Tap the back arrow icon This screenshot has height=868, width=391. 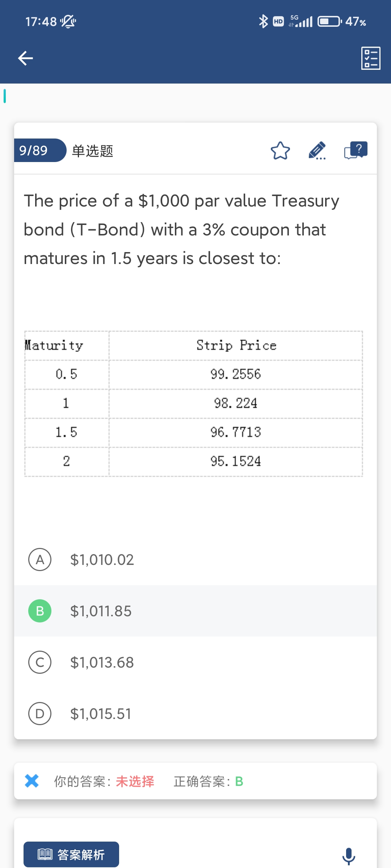tap(25, 58)
